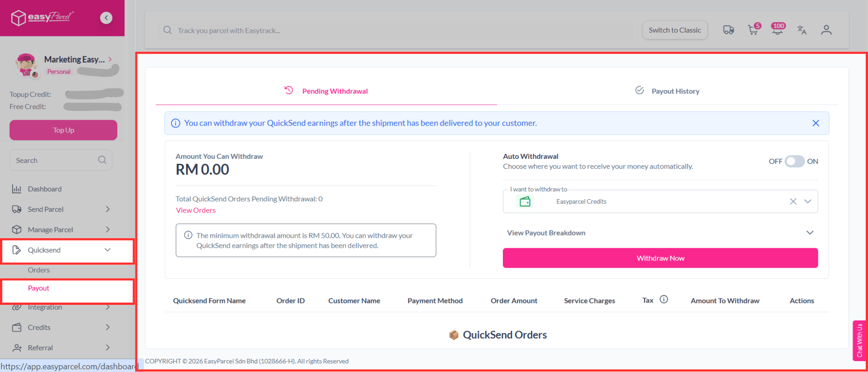The height and width of the screenshot is (372, 868).
Task: Click the View Orders link
Action: [196, 210]
